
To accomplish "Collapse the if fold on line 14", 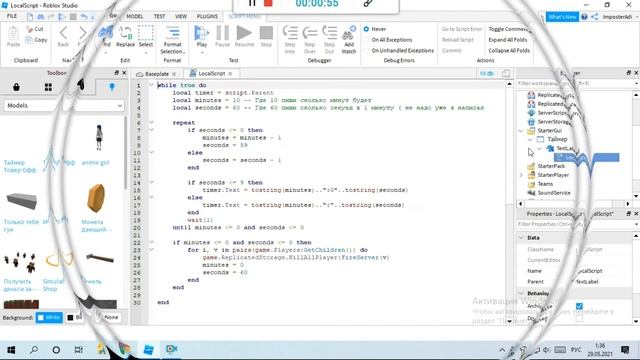I will click(151, 182).
